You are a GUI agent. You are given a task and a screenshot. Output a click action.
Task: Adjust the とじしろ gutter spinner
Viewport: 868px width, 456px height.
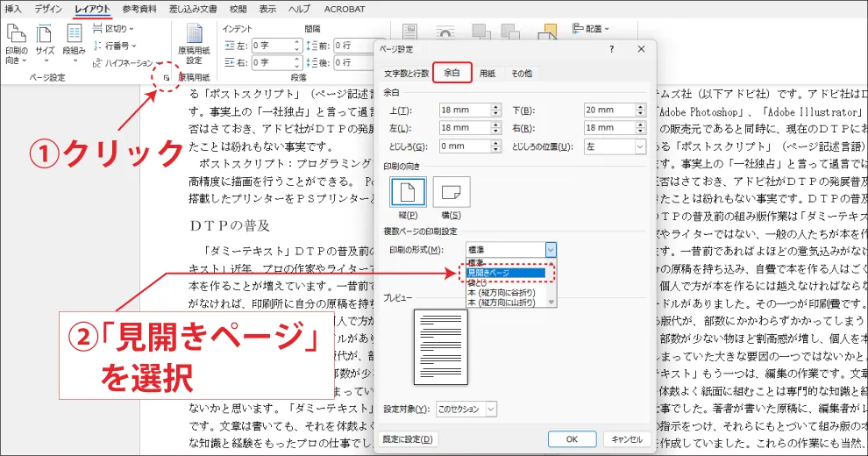point(496,146)
